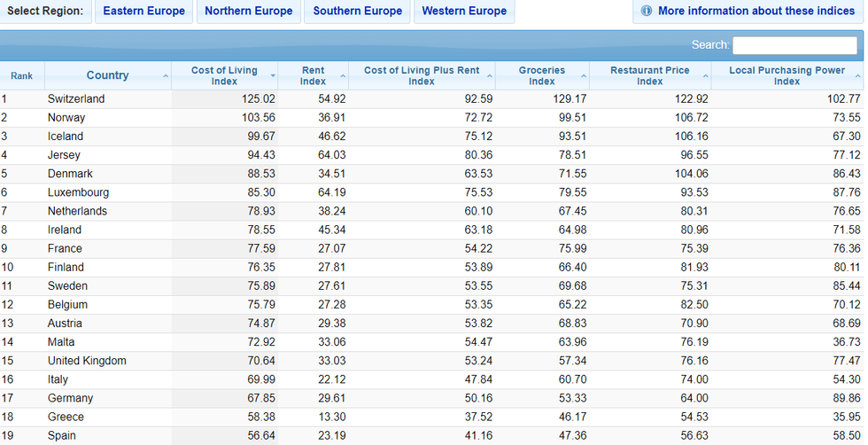Select the Switzerland country cell

(76, 99)
